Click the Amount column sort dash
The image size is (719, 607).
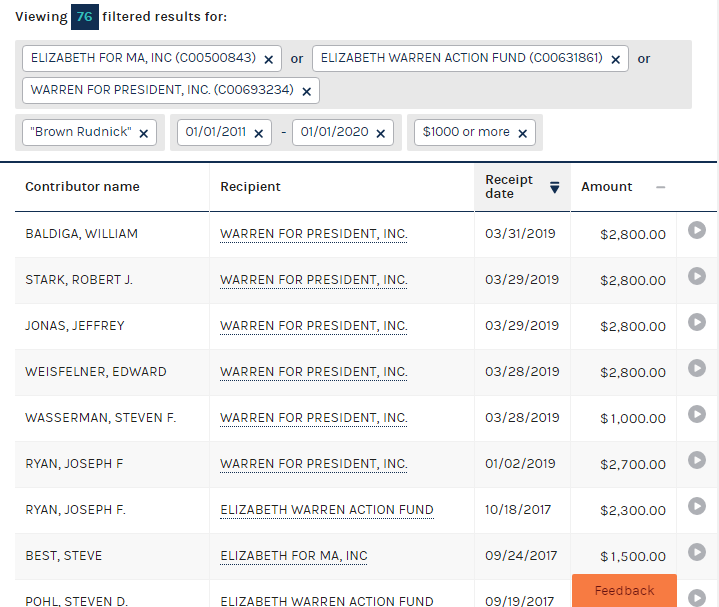660,187
